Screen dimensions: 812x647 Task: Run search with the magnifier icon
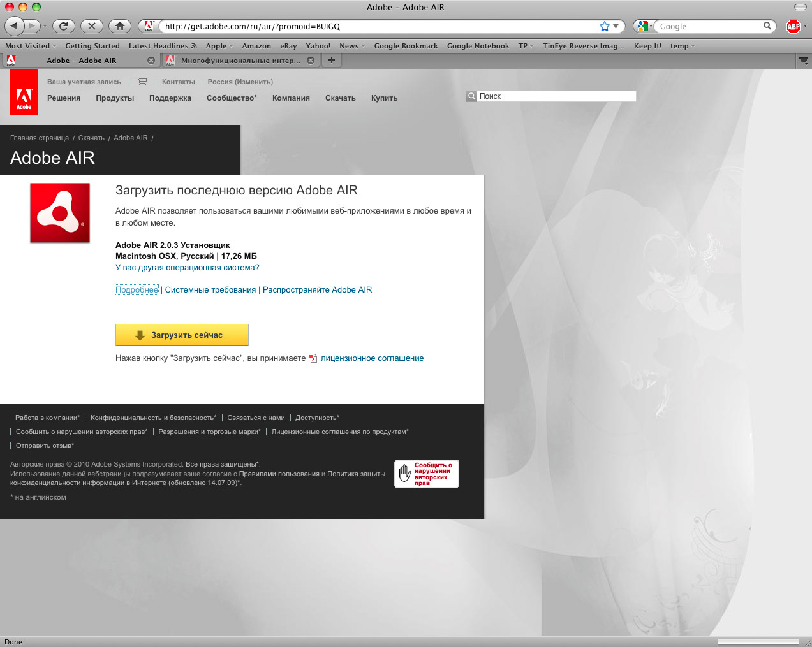click(767, 26)
